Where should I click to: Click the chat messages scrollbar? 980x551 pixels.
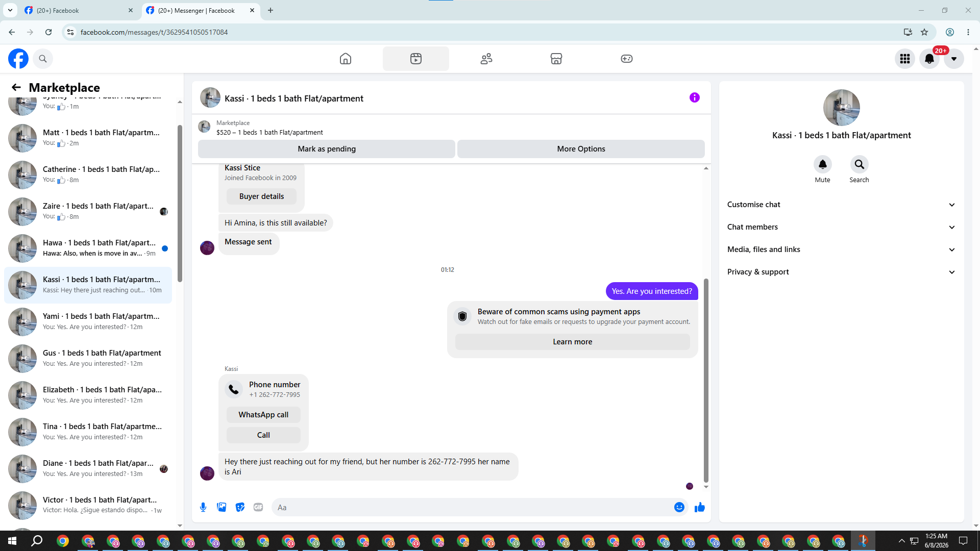[706, 380]
